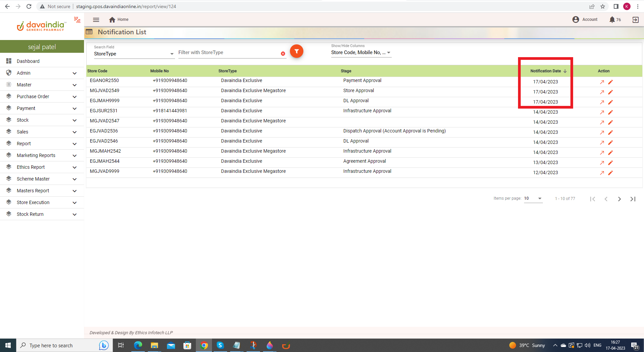Click the Filter with StoreType input field
Viewport: 644px width, 352px height.
[x=228, y=53]
